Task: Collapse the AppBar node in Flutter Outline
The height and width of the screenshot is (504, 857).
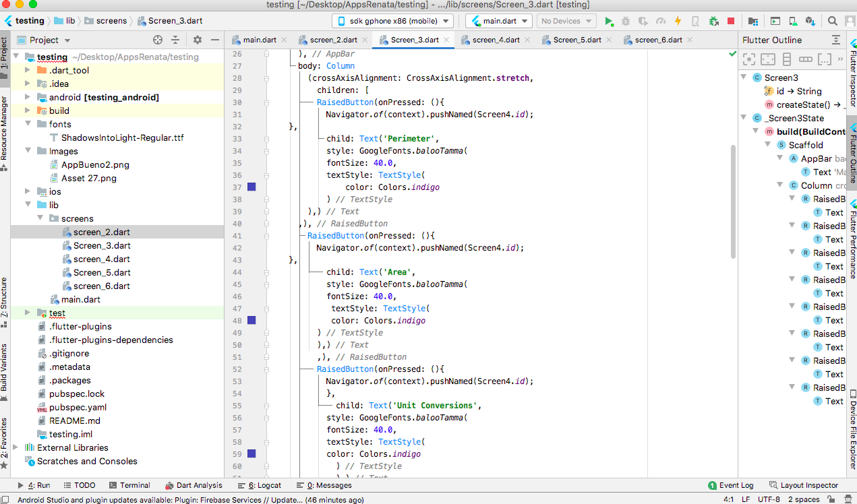Action: 780,158
